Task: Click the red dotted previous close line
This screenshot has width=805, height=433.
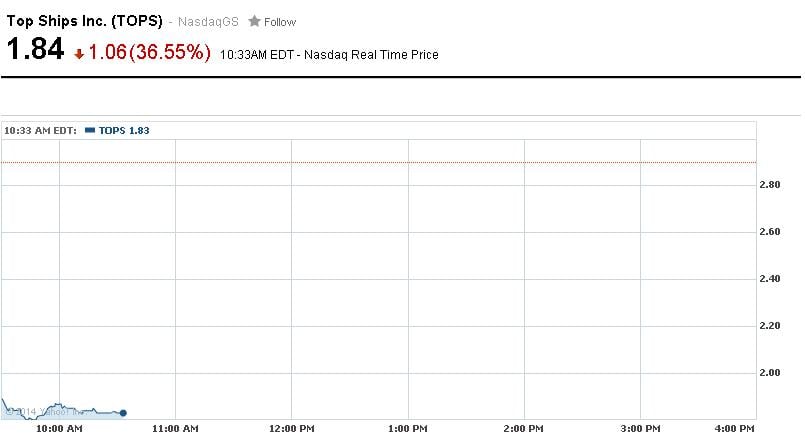Action: pos(400,162)
